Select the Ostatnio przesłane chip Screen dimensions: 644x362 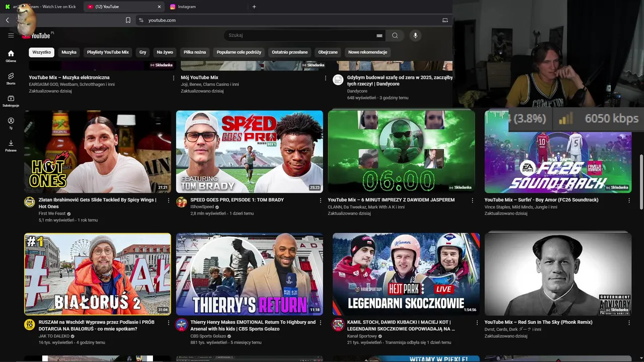tap(290, 52)
